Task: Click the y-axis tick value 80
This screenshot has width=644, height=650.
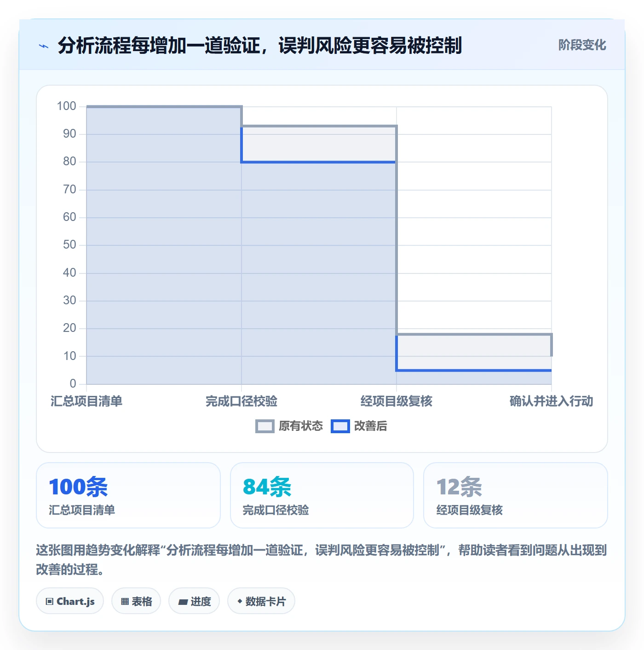Action: pyautogui.click(x=69, y=162)
